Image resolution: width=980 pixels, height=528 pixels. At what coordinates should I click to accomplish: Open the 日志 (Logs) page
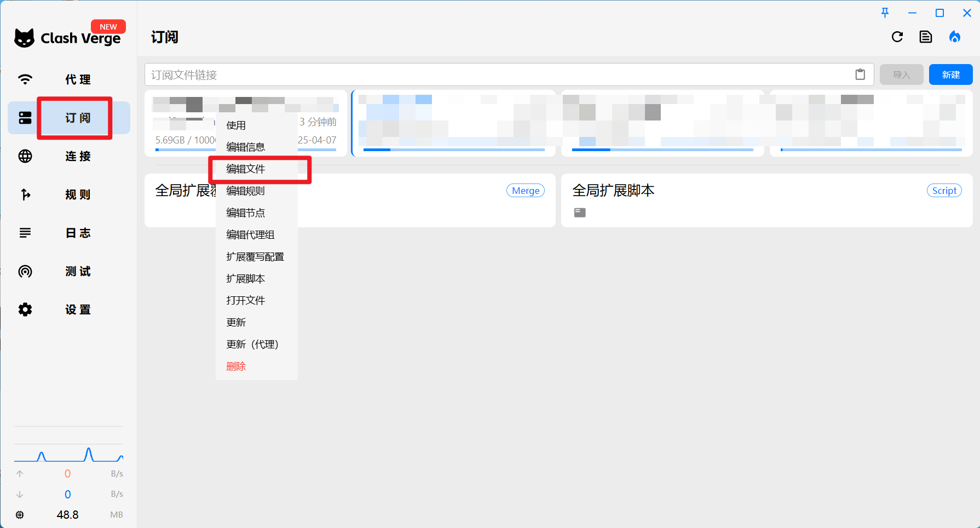pyautogui.click(x=69, y=233)
